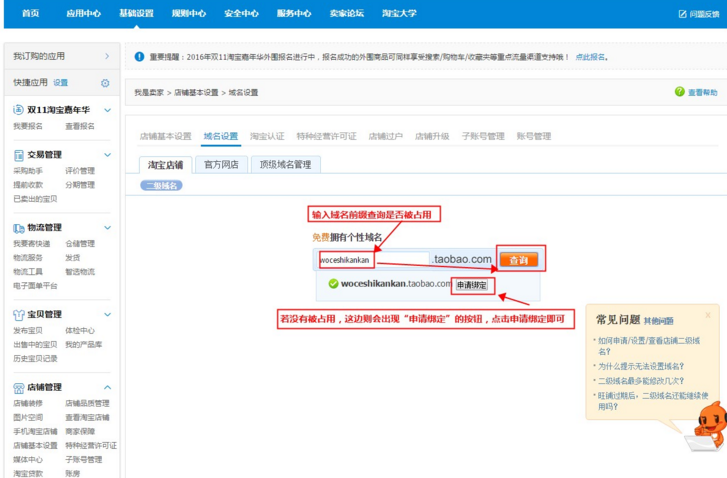Click the domain prefix input field
Screen dimensions: 727x478
click(x=373, y=260)
